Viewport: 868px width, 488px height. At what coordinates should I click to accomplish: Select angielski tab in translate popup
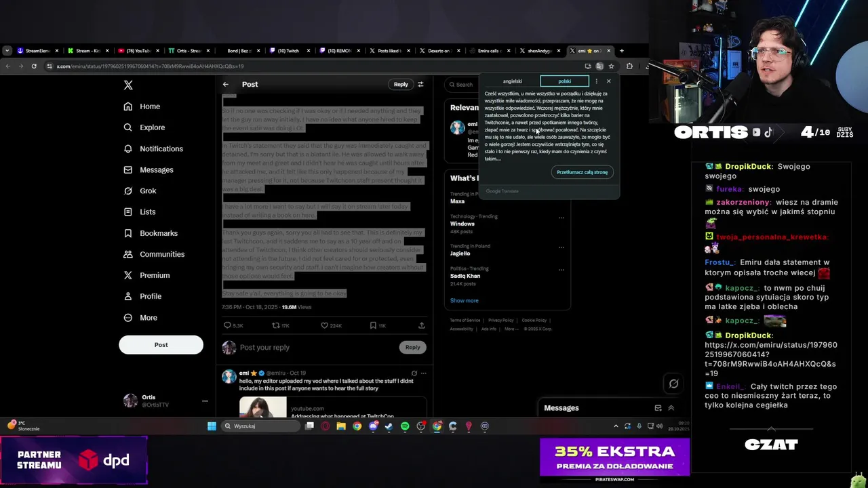[x=512, y=81]
